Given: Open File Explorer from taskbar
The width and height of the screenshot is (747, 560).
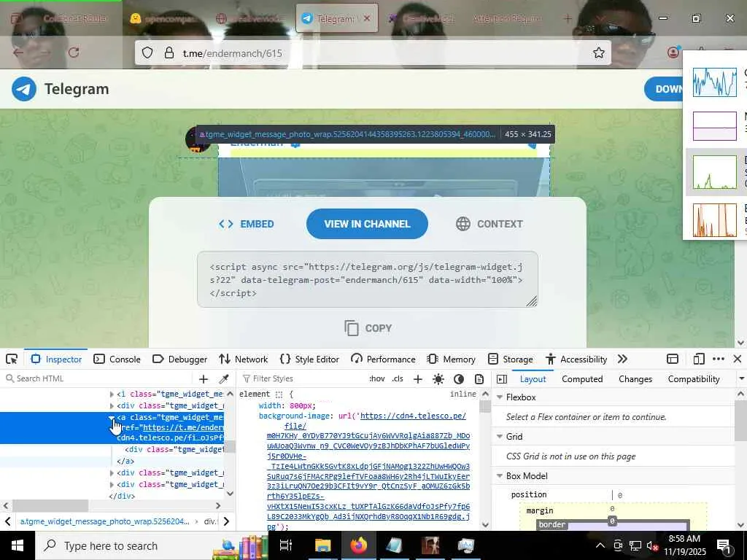Looking at the screenshot, I should tap(322, 545).
